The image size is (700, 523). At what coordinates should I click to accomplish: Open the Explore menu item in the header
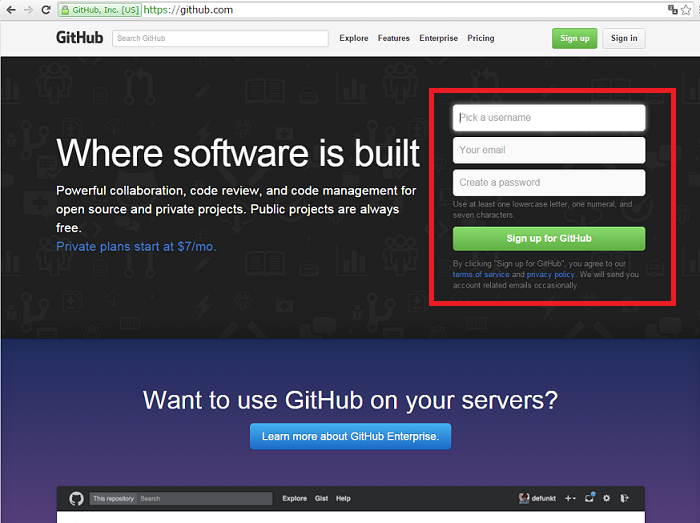(354, 38)
